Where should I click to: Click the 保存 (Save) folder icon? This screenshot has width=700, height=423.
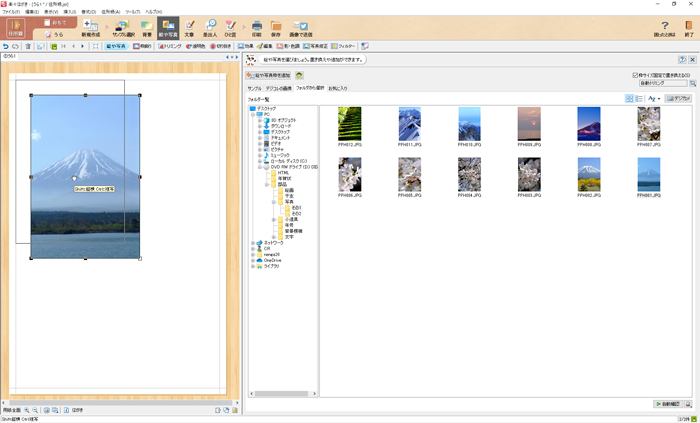click(x=276, y=28)
